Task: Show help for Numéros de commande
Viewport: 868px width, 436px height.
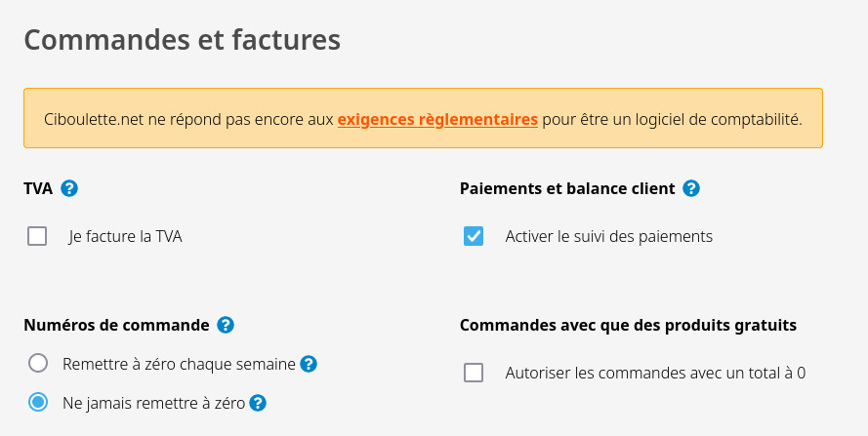Action: click(226, 325)
